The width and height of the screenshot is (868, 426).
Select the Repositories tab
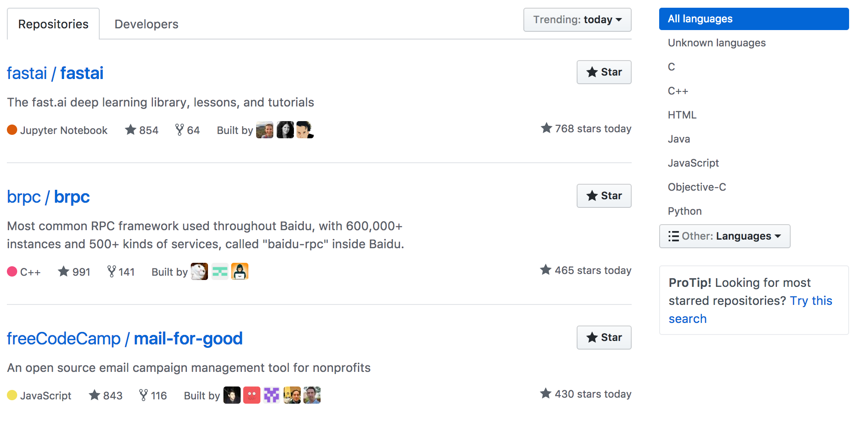53,24
